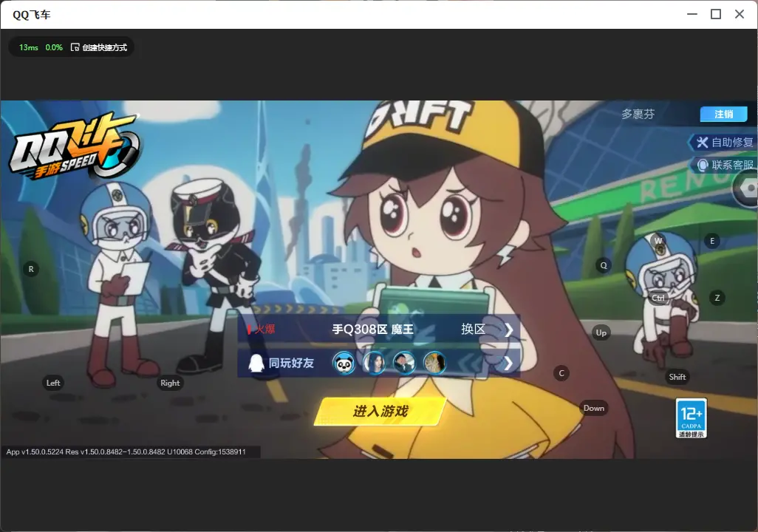Log out with the 注销 button
The image size is (758, 532).
click(x=724, y=114)
